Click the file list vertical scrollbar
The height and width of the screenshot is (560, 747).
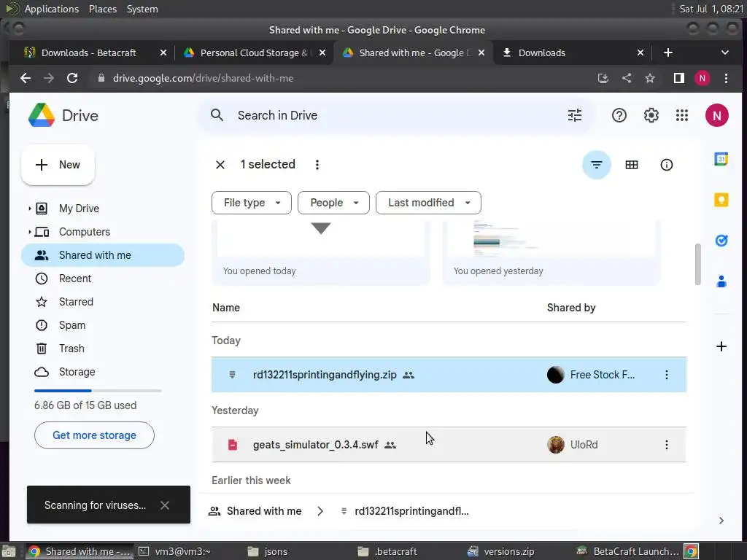coord(697,264)
